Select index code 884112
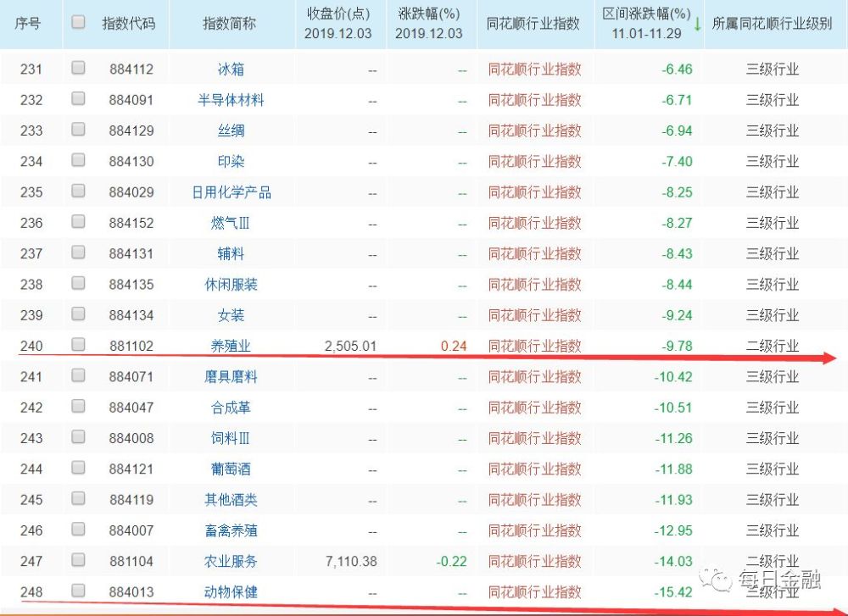 131,69
